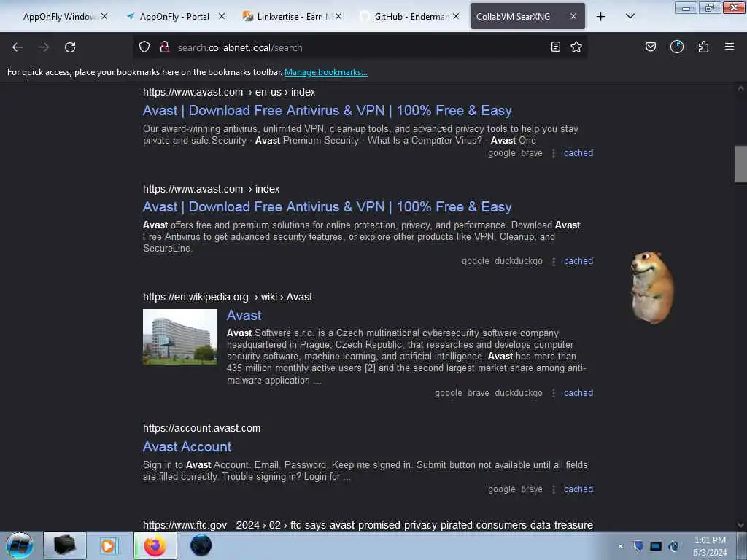The width and height of the screenshot is (747, 560).
Task: Close the CollabVM SearXNG tab
Action: point(573,16)
